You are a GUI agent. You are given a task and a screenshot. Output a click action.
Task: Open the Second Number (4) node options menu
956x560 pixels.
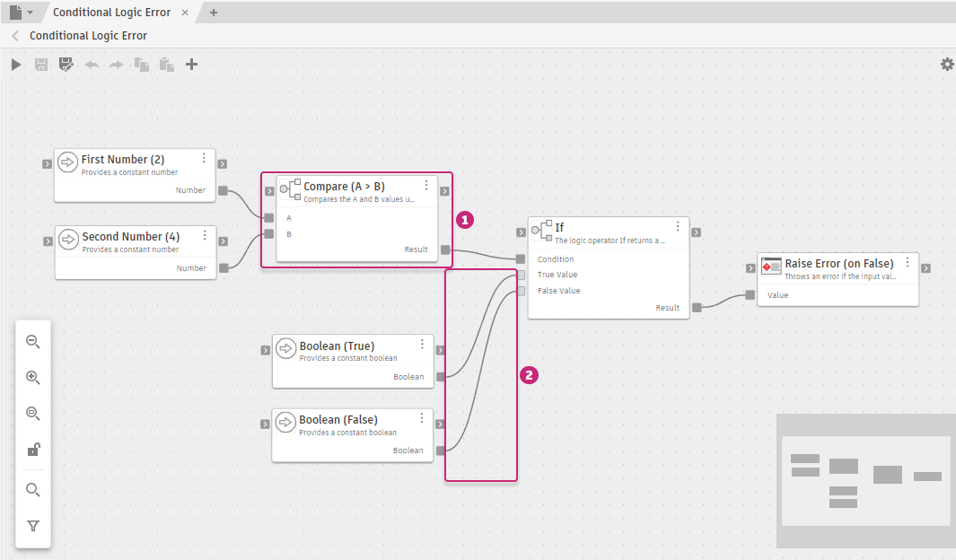click(x=205, y=235)
